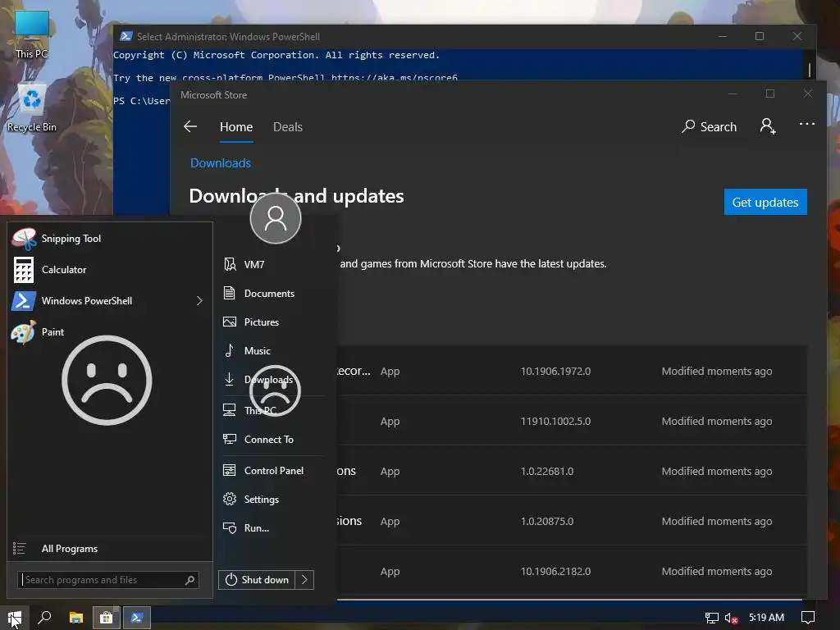Select Connect To in start menu
The width and height of the screenshot is (840, 630).
click(x=274, y=440)
